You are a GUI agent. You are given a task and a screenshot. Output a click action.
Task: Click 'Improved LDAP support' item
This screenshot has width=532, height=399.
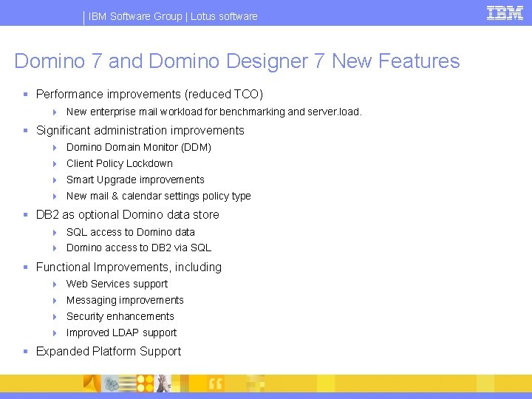pyautogui.click(x=121, y=332)
